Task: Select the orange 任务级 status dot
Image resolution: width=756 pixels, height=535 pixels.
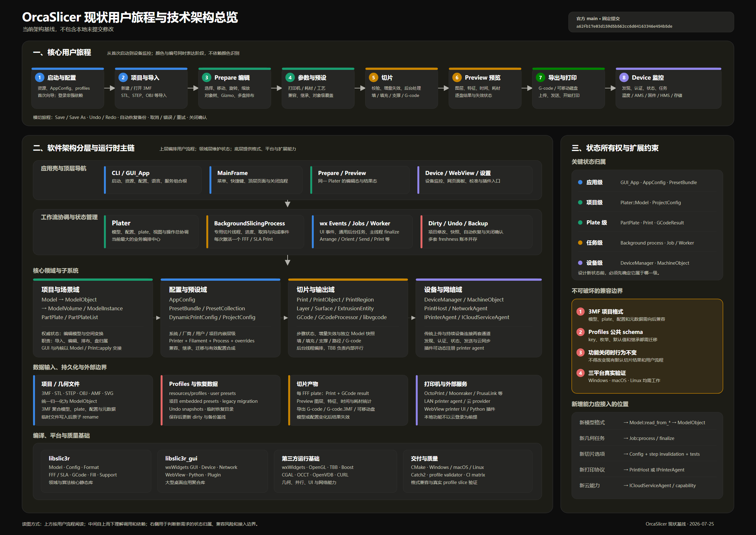Action: point(580,242)
